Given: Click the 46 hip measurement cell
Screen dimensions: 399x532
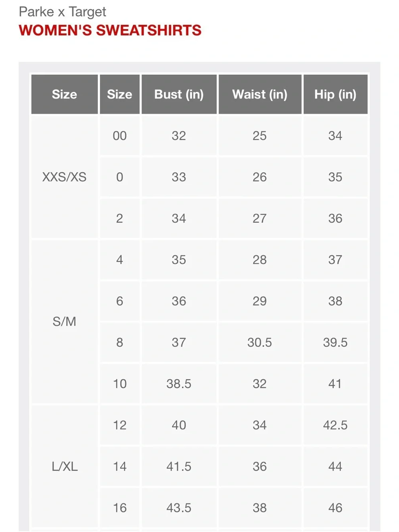Looking at the screenshot, I should (x=335, y=508).
